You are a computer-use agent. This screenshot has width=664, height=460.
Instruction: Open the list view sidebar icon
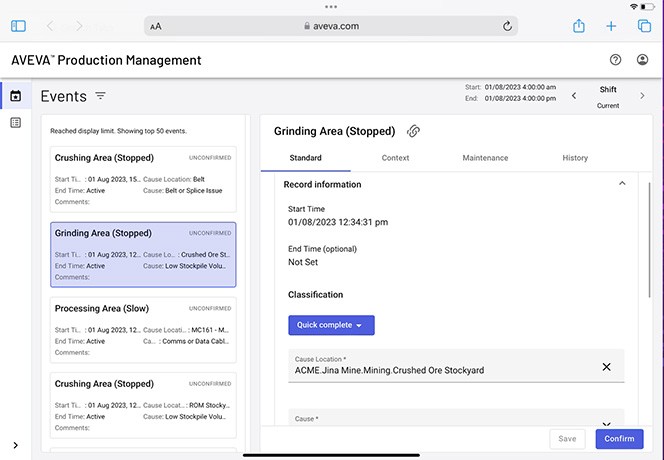pos(16,123)
